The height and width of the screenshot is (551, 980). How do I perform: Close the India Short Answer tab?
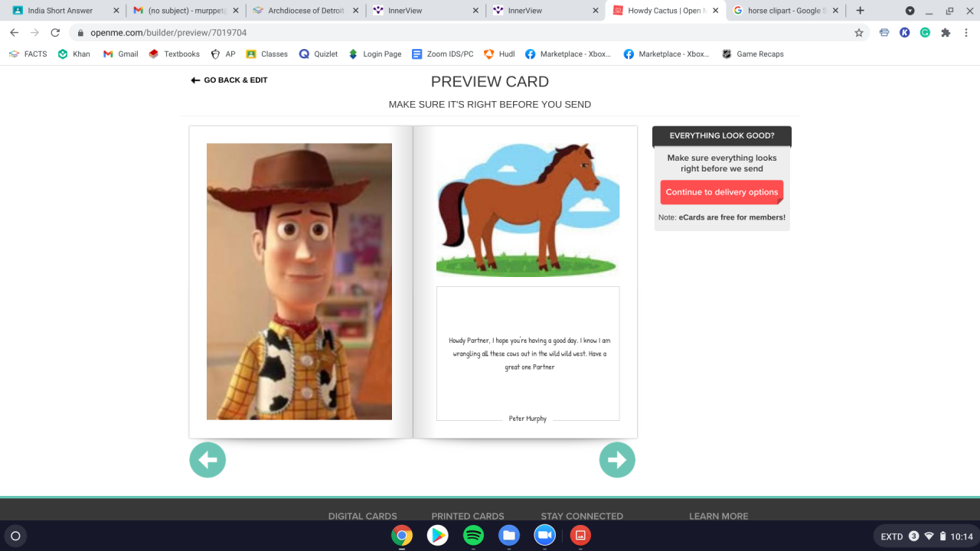tap(116, 11)
